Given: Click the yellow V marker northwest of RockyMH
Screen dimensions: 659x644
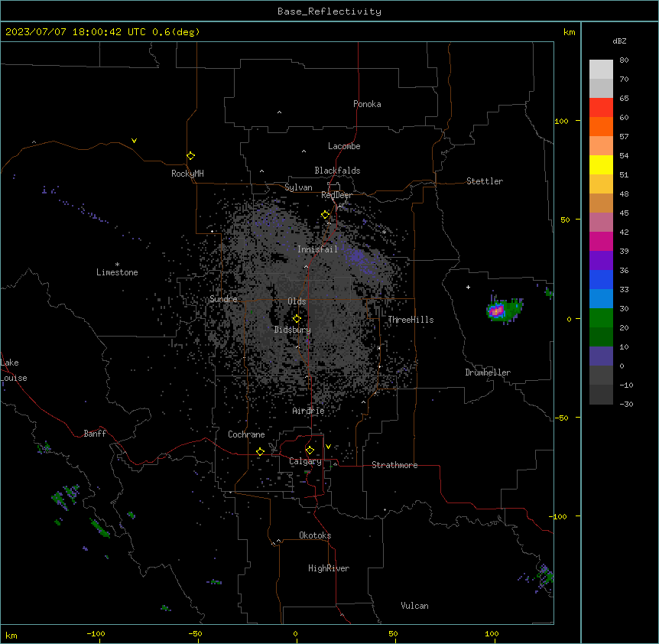Looking at the screenshot, I should pyautogui.click(x=134, y=141).
